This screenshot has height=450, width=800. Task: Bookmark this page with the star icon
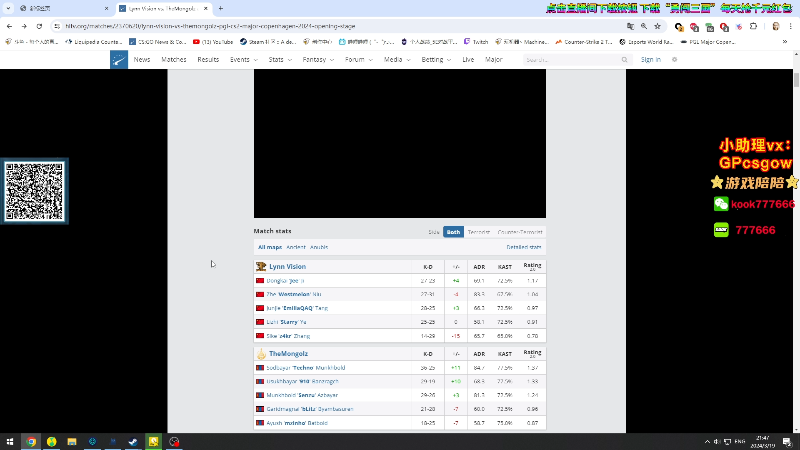tap(658, 26)
